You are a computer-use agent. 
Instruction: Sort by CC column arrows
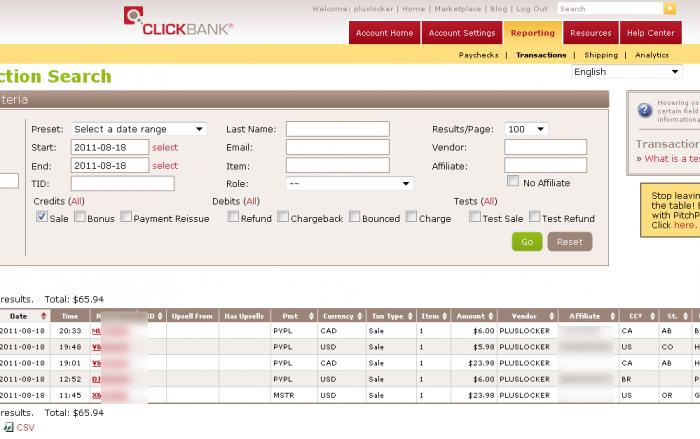point(652,316)
